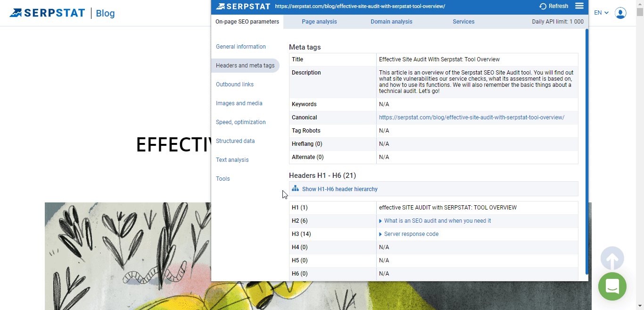The width and height of the screenshot is (644, 310).
Task: Click the 'Daily API limit: 1 000' text
Action: click(558, 22)
